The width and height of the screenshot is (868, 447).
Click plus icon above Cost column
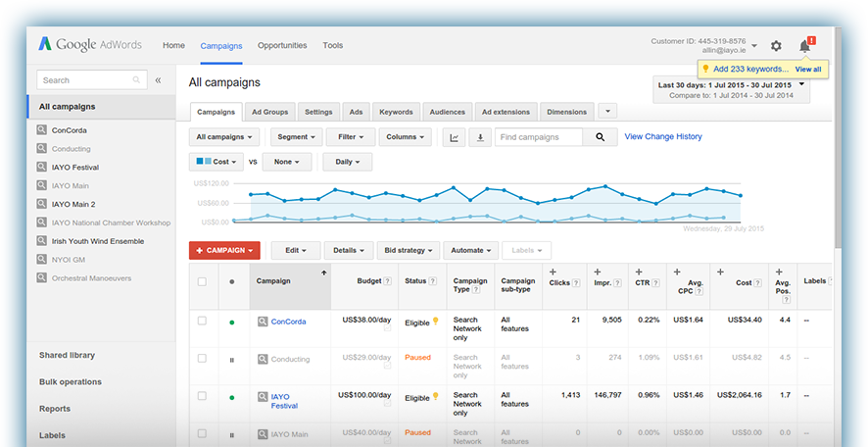pos(720,272)
